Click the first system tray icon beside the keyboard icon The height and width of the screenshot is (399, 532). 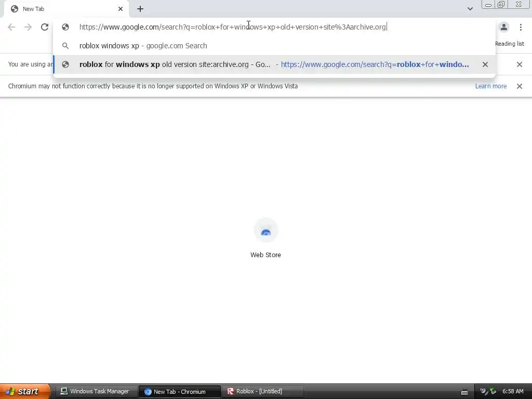pyautogui.click(x=484, y=392)
